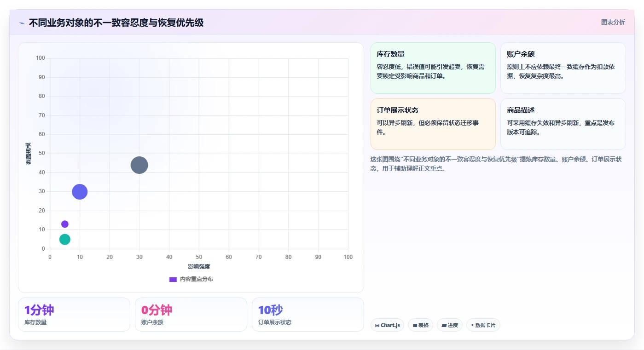The height and width of the screenshot is (350, 644).
Task: Click the chart title 不同业务对象的不一致容忍度与恢复优先级
Action: click(x=116, y=23)
